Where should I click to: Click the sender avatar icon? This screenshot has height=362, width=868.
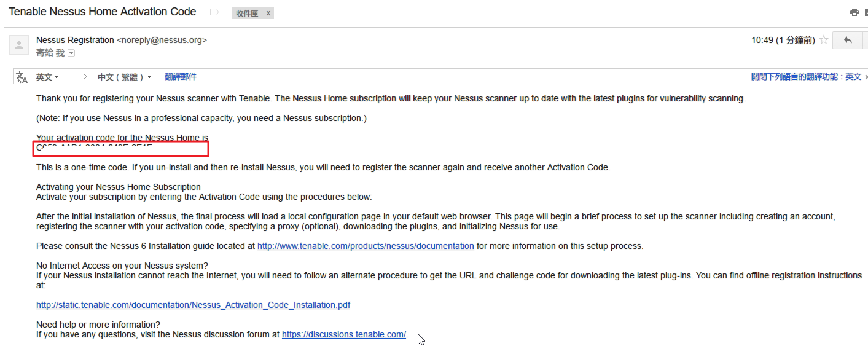click(19, 44)
